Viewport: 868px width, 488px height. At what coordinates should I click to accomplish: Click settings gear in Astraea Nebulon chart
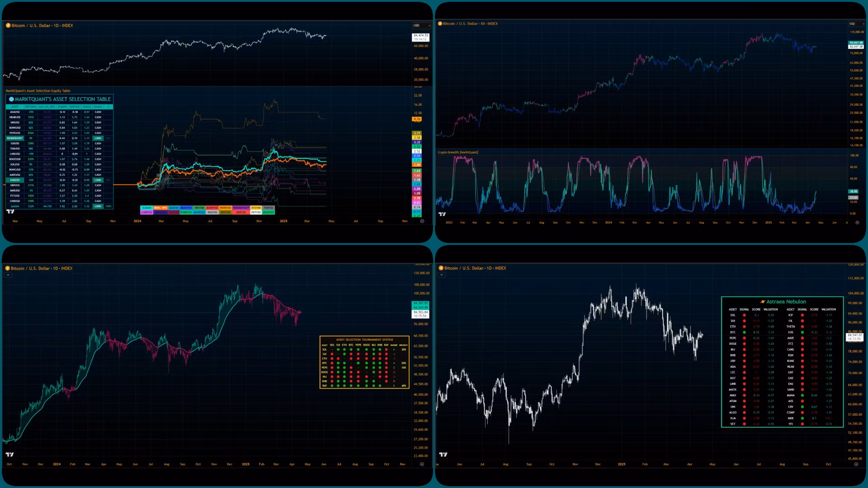(x=856, y=464)
